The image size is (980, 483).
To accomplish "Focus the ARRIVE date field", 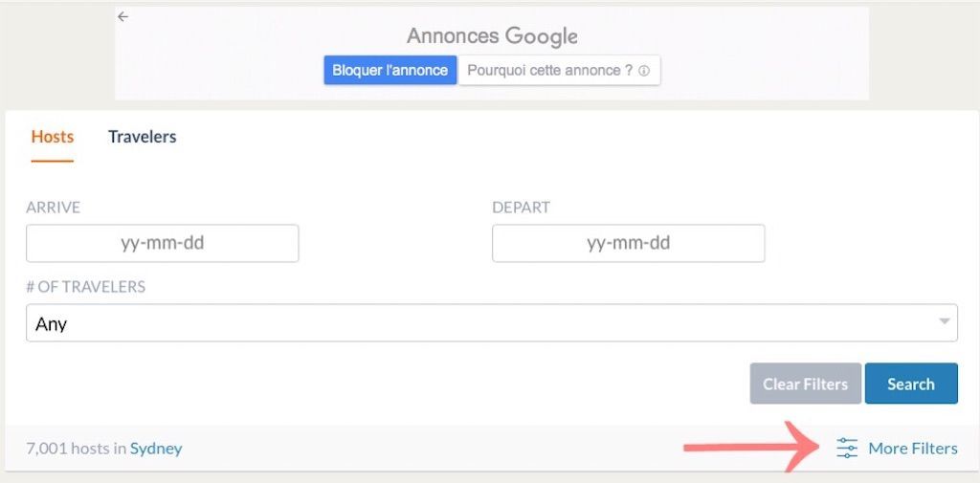I will [163, 243].
